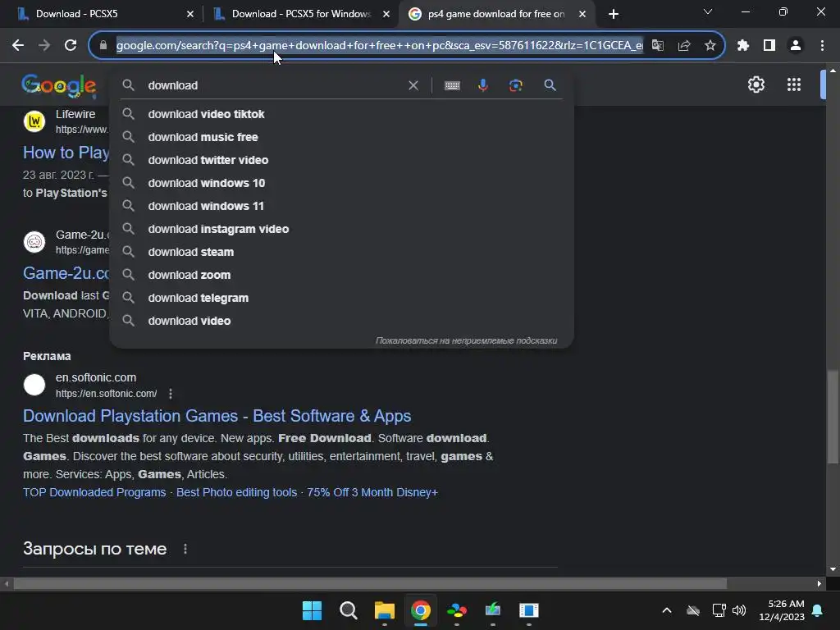Viewport: 840px width, 630px height.
Task: Click scrollbar down arrow
Action: pyautogui.click(x=833, y=569)
